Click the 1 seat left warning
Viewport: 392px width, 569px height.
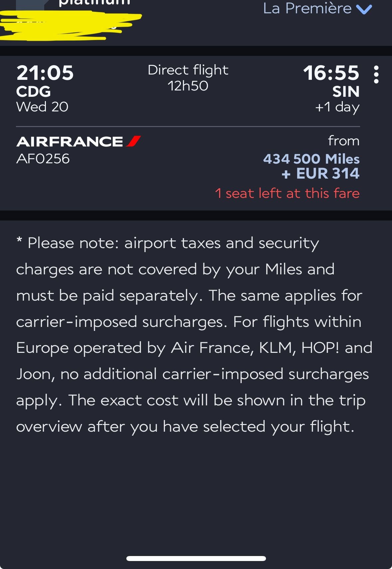tap(287, 193)
